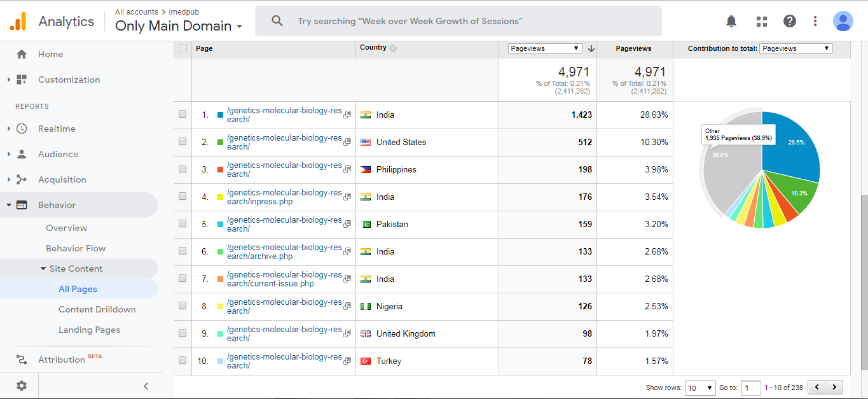The height and width of the screenshot is (399, 868).
Task: Open Landing Pages in the sidebar
Action: (x=89, y=330)
